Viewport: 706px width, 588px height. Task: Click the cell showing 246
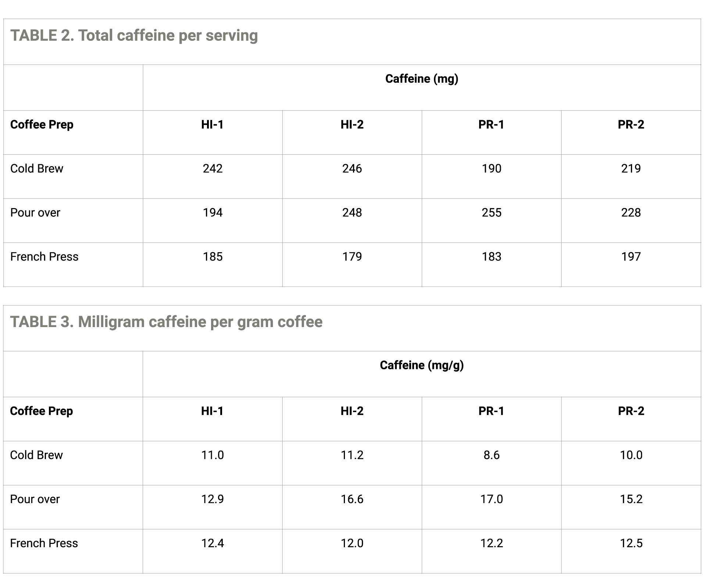(352, 176)
